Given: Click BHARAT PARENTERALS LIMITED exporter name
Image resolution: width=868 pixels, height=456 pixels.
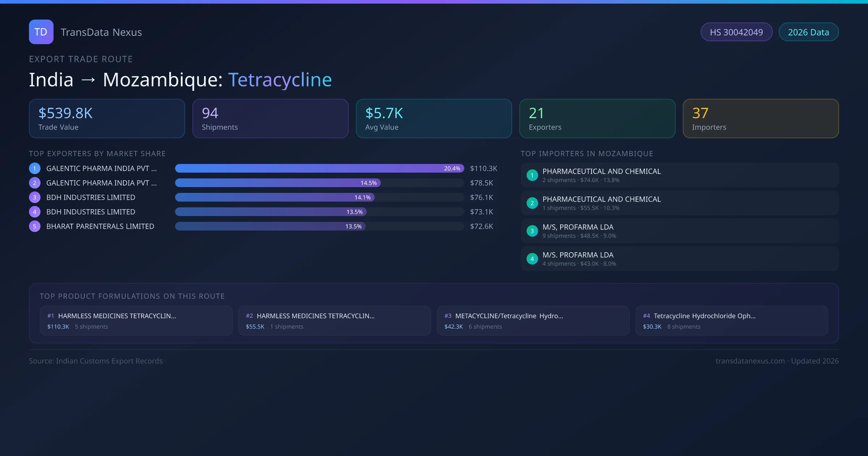Looking at the screenshot, I should 100,226.
